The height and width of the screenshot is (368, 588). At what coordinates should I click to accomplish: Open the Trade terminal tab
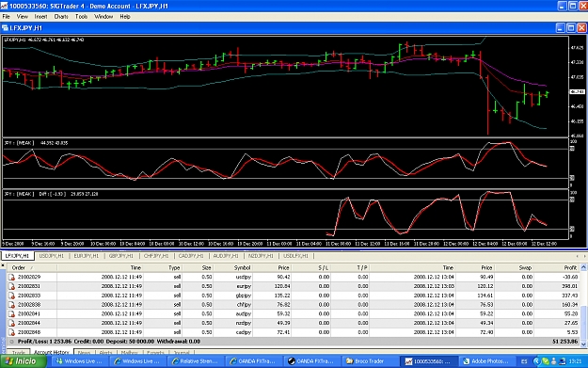click(19, 353)
